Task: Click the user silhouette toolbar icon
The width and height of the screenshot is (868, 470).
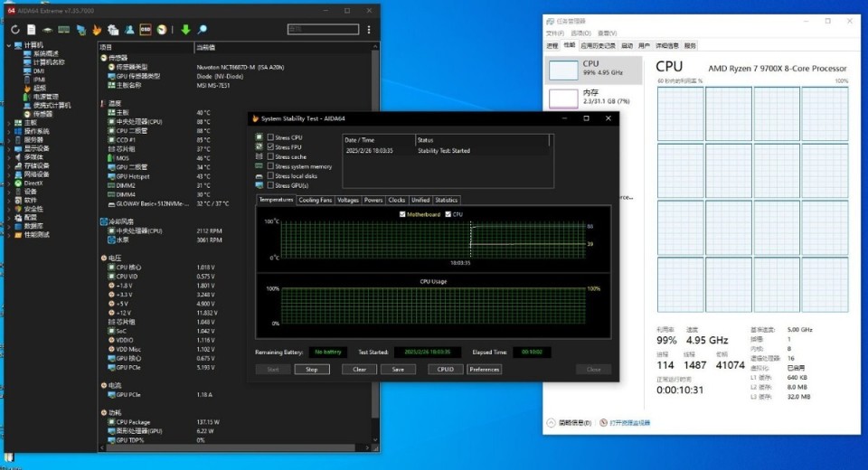Action: [129, 30]
